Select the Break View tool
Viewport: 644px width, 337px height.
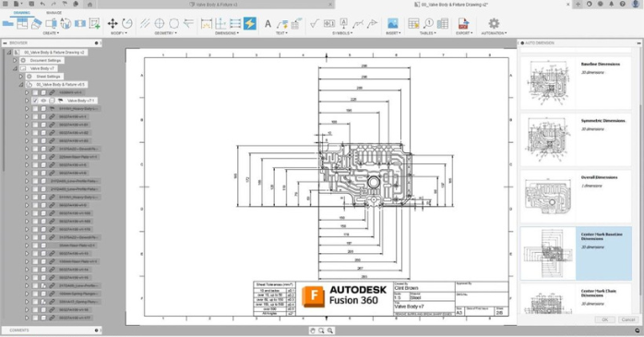tap(80, 23)
